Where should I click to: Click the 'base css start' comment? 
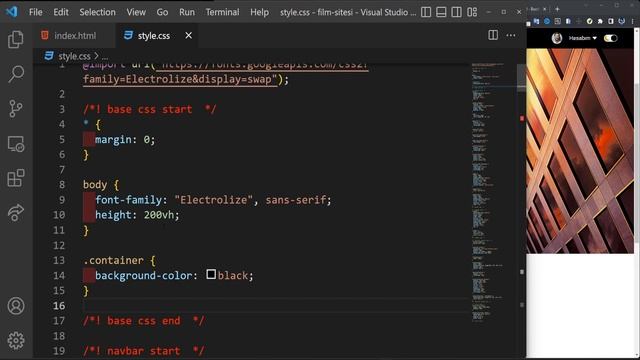pyautogui.click(x=149, y=109)
